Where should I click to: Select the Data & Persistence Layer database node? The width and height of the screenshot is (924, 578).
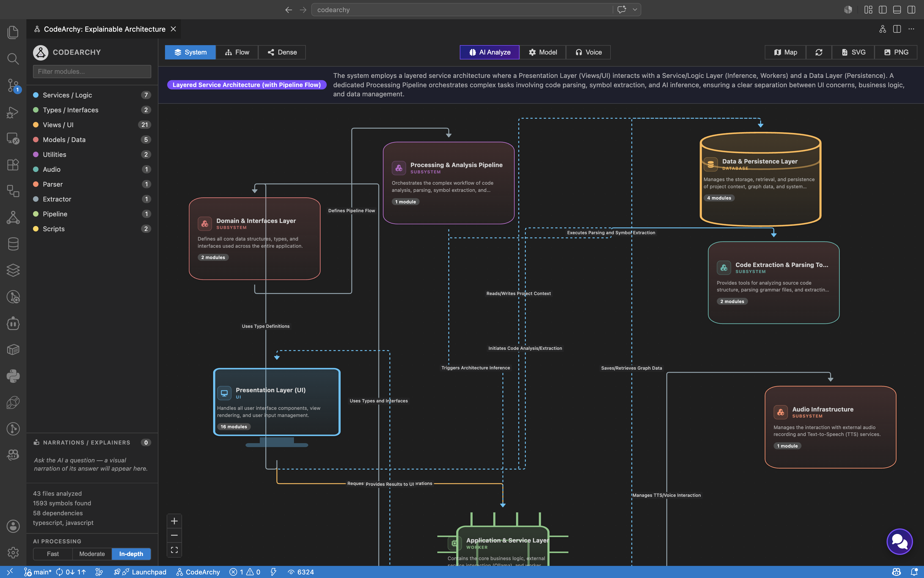pyautogui.click(x=760, y=179)
